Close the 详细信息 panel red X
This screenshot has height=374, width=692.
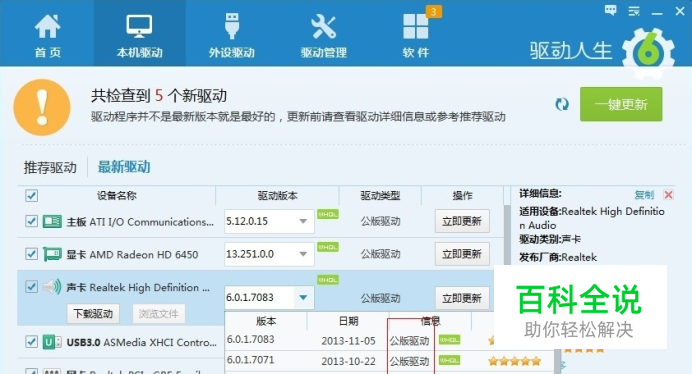click(x=668, y=195)
